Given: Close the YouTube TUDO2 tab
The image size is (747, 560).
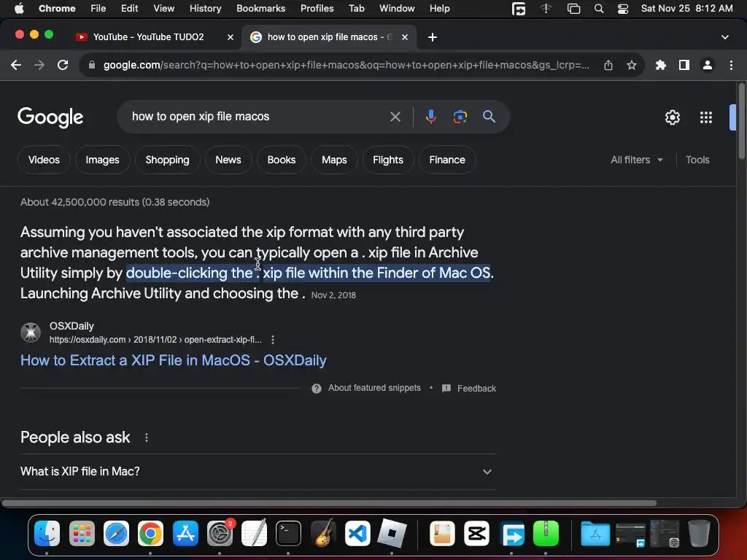Looking at the screenshot, I should pyautogui.click(x=230, y=37).
